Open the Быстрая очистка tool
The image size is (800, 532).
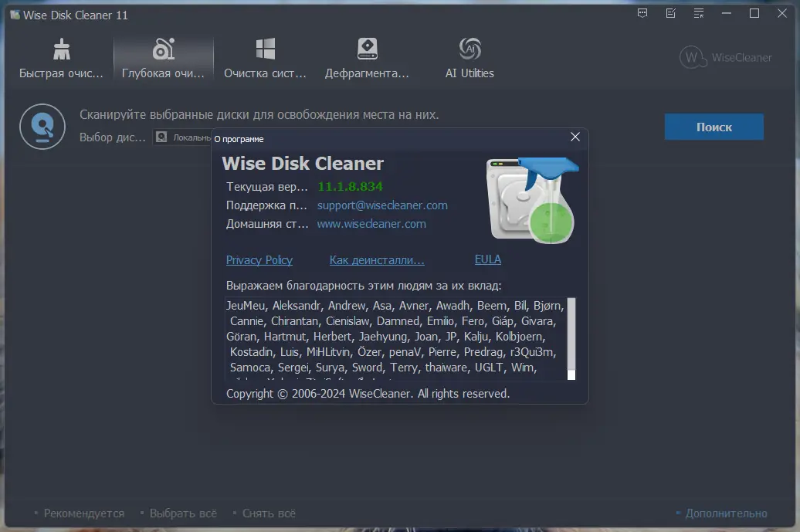tap(62, 56)
